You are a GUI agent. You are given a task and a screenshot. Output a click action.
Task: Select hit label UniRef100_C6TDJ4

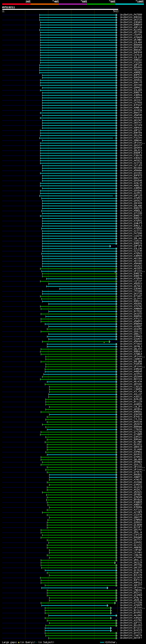[x=131, y=55]
